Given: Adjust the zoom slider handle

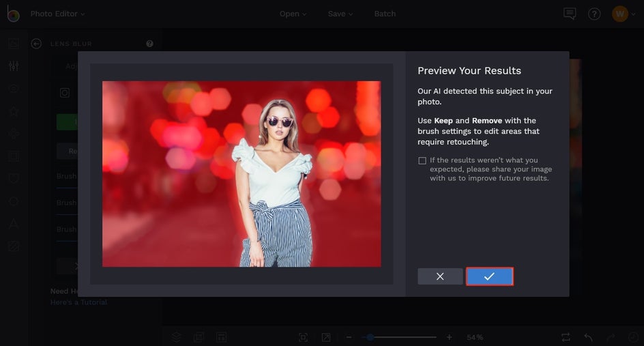Looking at the screenshot, I should point(370,337).
